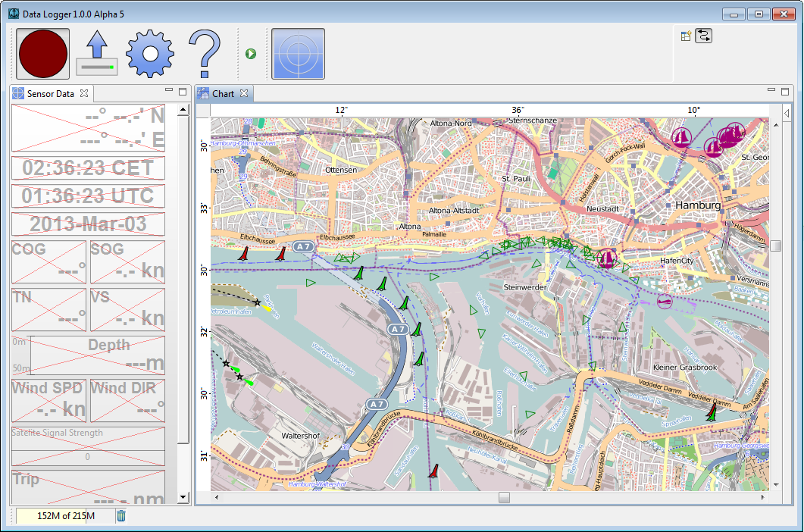The height and width of the screenshot is (532, 804).
Task: Click the chart's horizontal scrollbar thumb
Action: [504, 498]
